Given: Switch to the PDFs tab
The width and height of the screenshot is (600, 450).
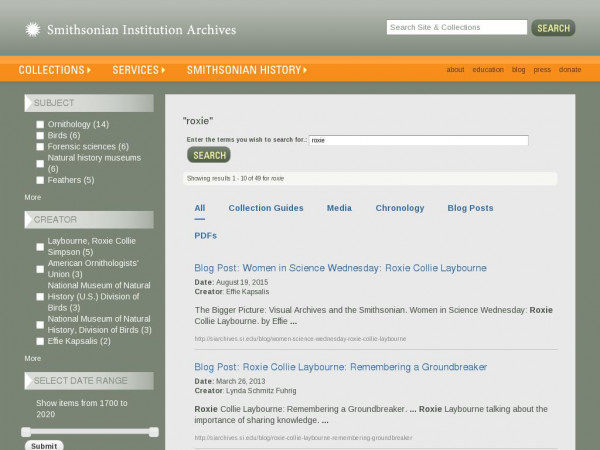Looking at the screenshot, I should point(205,236).
